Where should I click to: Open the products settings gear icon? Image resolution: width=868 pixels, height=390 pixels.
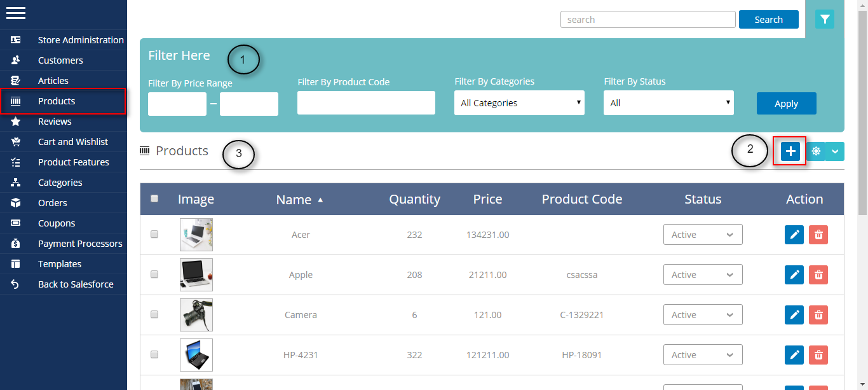[816, 151]
